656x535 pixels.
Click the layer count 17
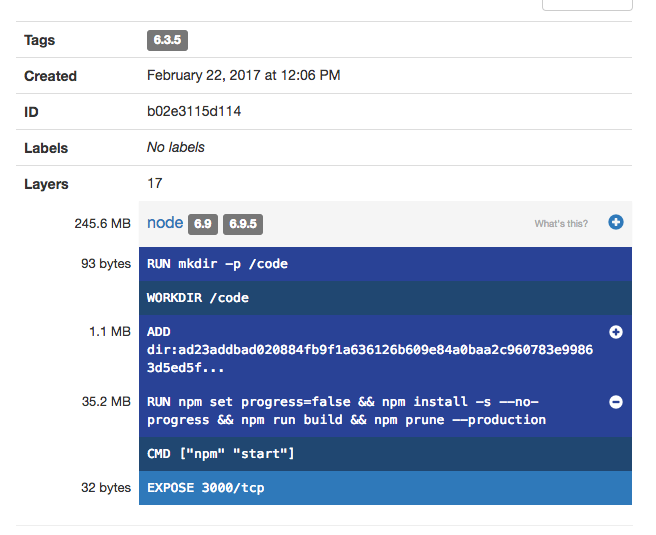[154, 183]
